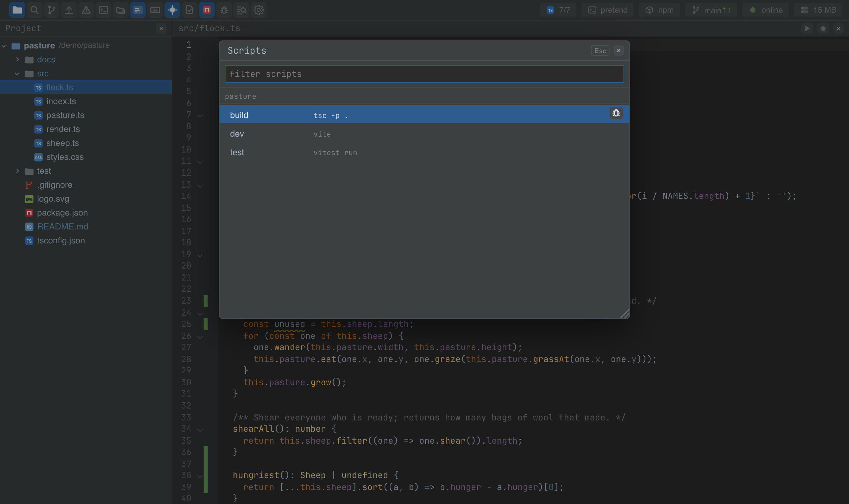Debug the file with editor bug icon

click(823, 29)
